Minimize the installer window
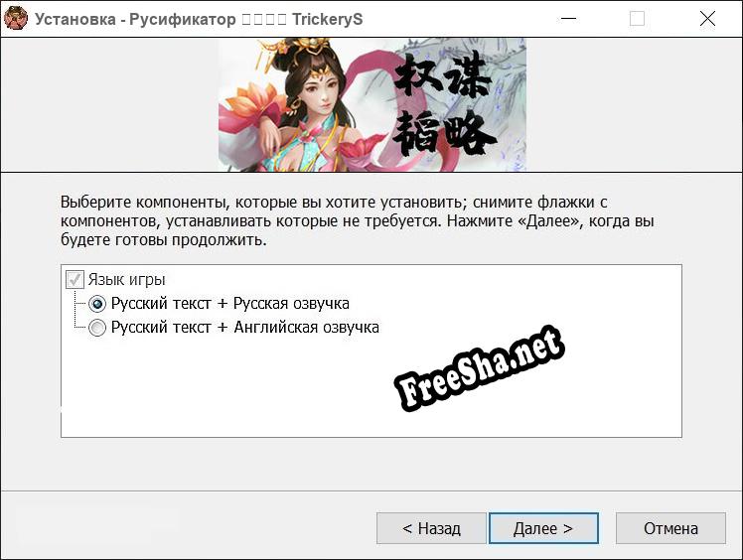The width and height of the screenshot is (743, 560). click(x=567, y=18)
